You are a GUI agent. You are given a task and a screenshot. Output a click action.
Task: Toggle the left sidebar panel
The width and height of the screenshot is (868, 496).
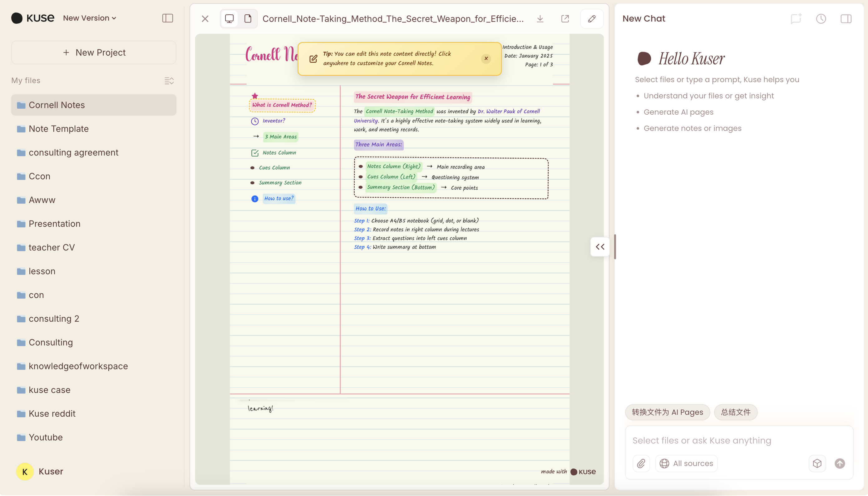coord(168,18)
